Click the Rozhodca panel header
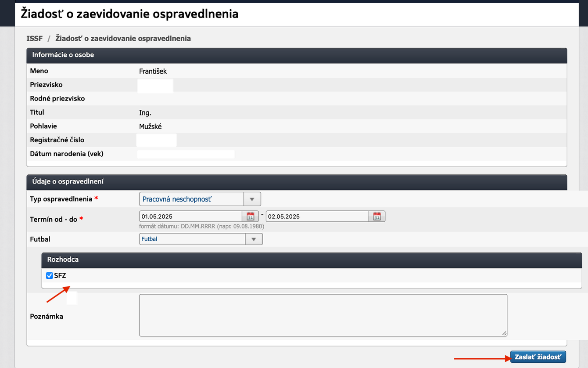 point(63,260)
